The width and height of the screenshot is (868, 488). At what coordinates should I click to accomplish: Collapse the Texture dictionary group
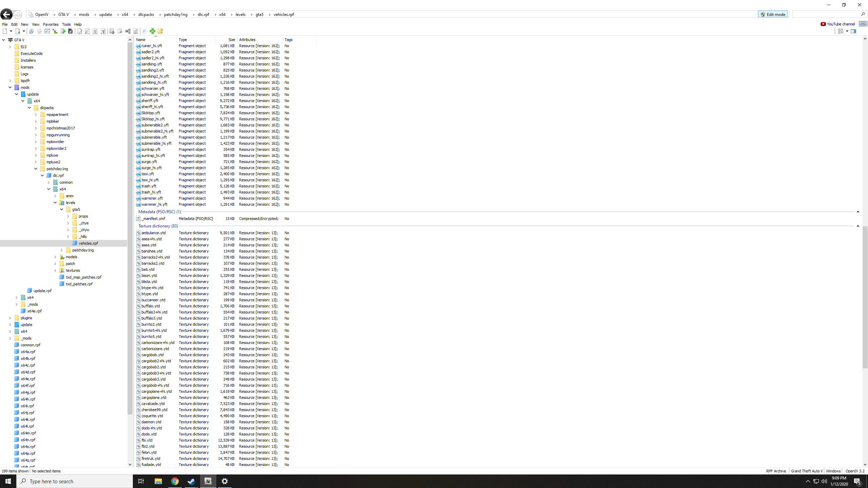click(x=858, y=226)
